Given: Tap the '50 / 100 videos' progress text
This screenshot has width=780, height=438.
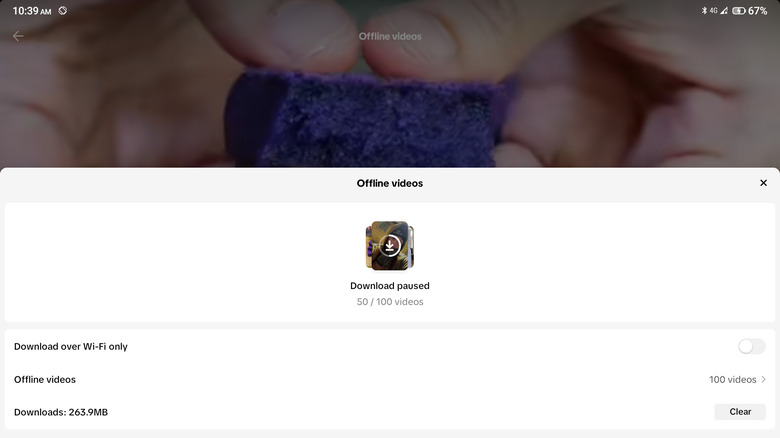Looking at the screenshot, I should pos(390,302).
